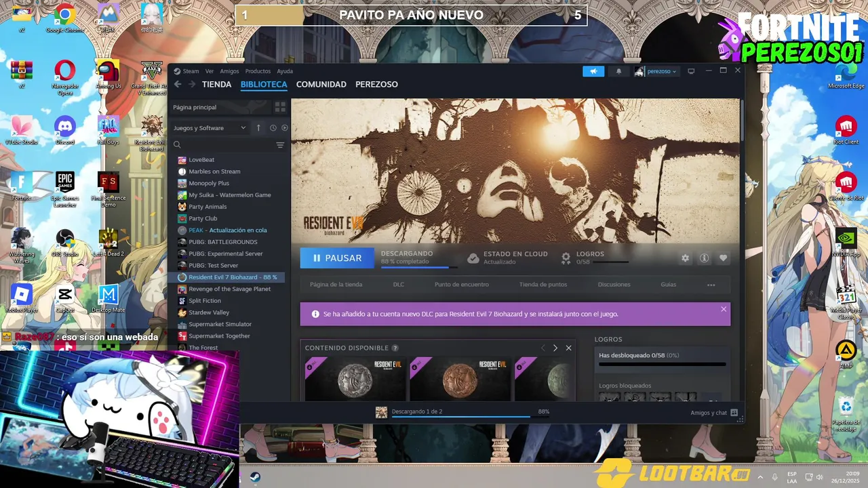Open Discusiones link
The width and height of the screenshot is (868, 488).
[614, 285]
